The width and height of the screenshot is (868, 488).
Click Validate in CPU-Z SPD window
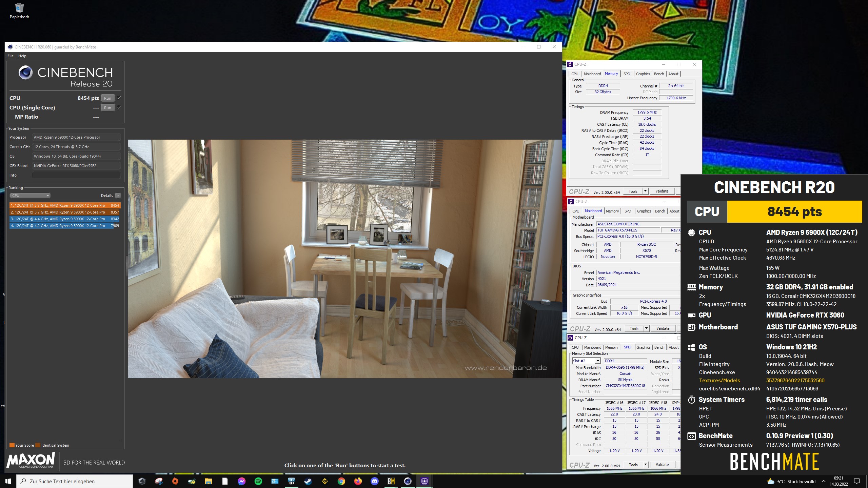tap(662, 465)
